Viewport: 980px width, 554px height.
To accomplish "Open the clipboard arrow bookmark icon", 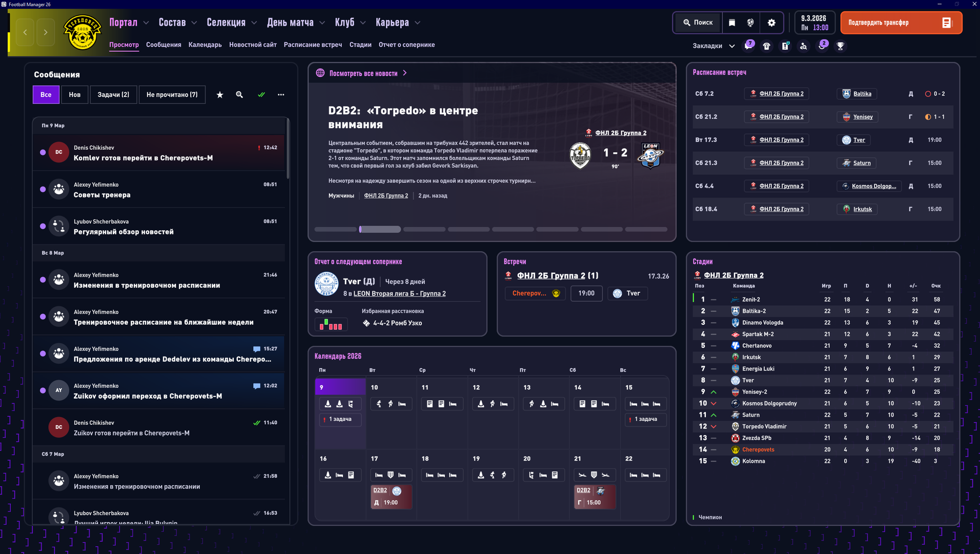I will coord(785,46).
